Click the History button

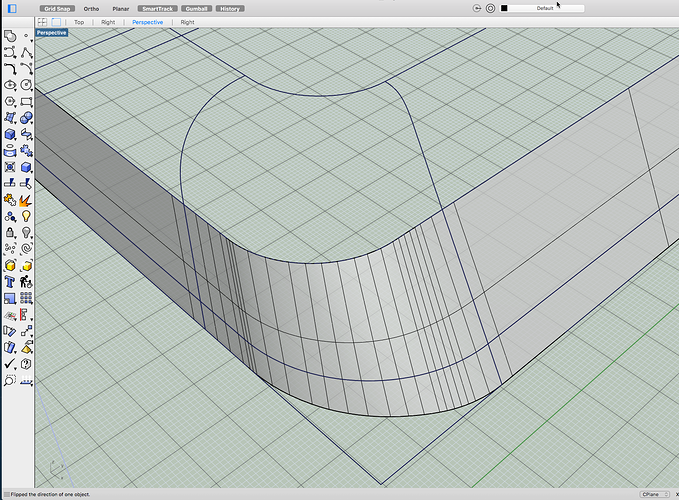pyautogui.click(x=230, y=8)
